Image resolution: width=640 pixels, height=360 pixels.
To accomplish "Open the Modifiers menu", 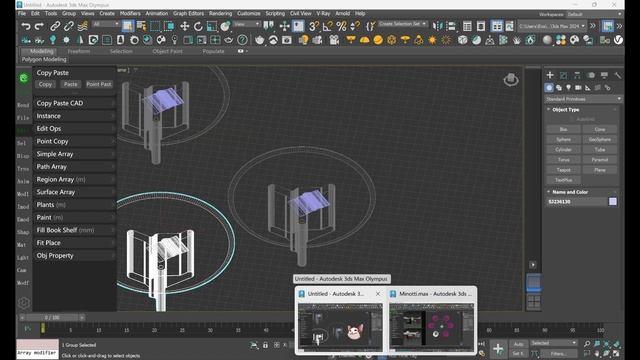I will click(130, 13).
